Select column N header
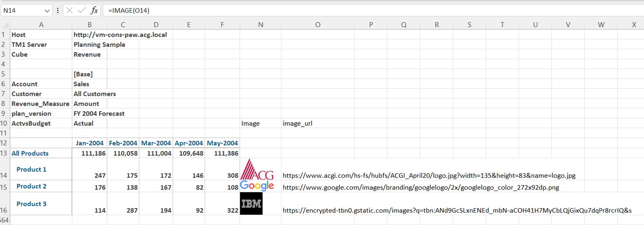 click(261, 25)
